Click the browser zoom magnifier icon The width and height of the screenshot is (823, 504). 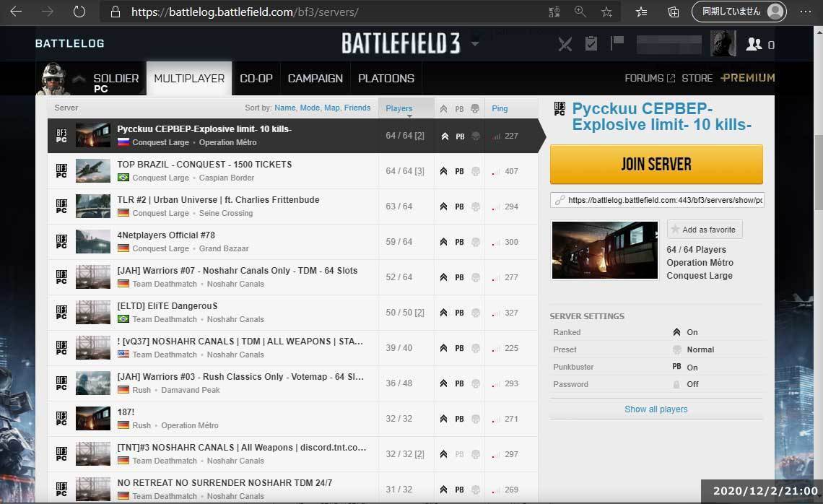point(580,12)
